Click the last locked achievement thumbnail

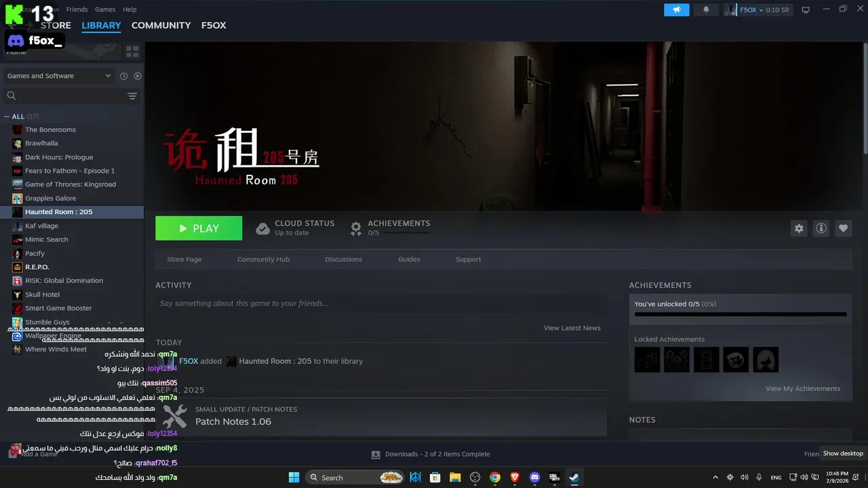(x=766, y=360)
